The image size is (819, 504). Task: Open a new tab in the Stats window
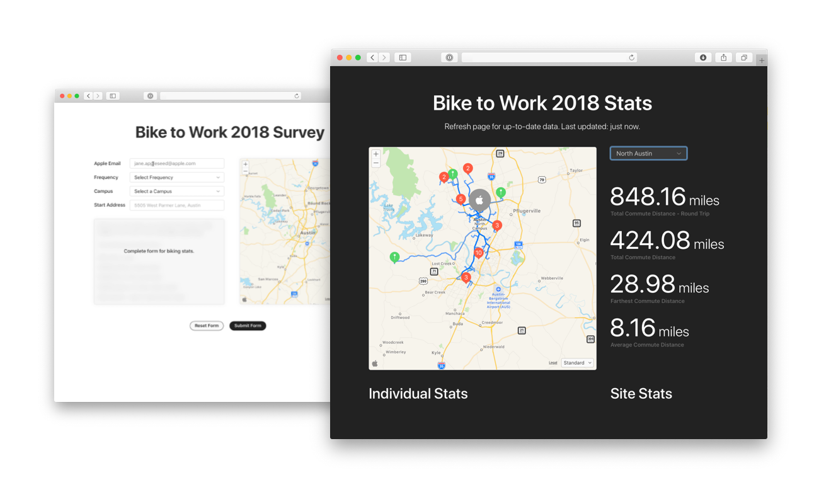point(762,60)
